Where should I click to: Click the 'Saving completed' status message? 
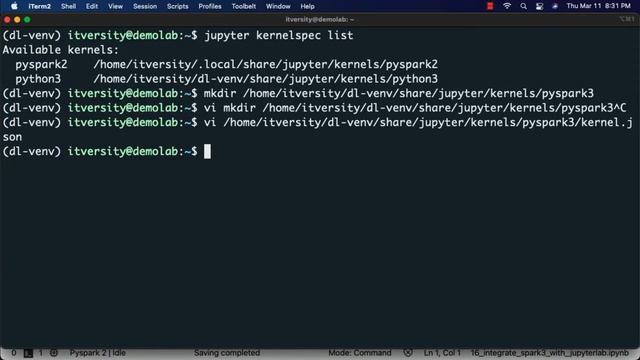tap(227, 353)
